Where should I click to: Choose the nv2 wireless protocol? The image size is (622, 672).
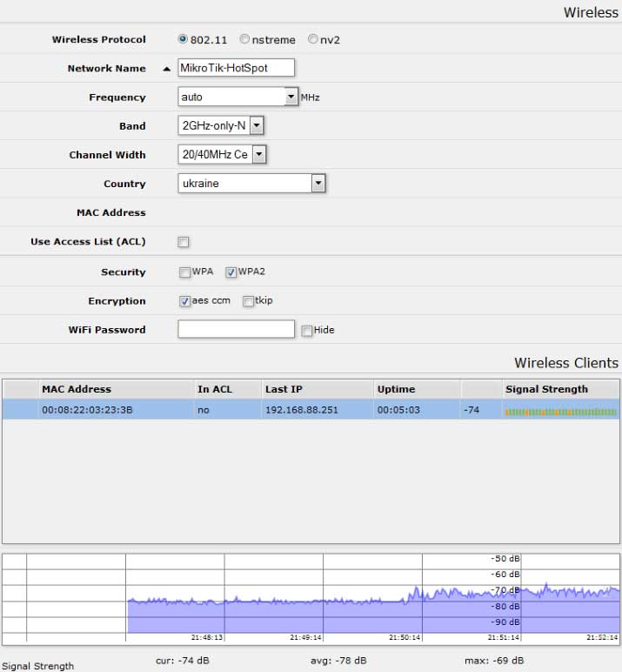[312, 39]
